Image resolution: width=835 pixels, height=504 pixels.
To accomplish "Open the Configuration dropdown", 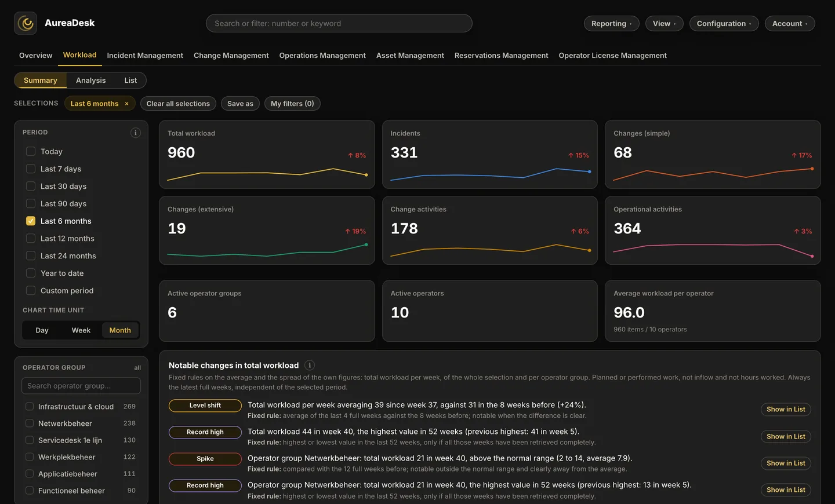I will (724, 24).
